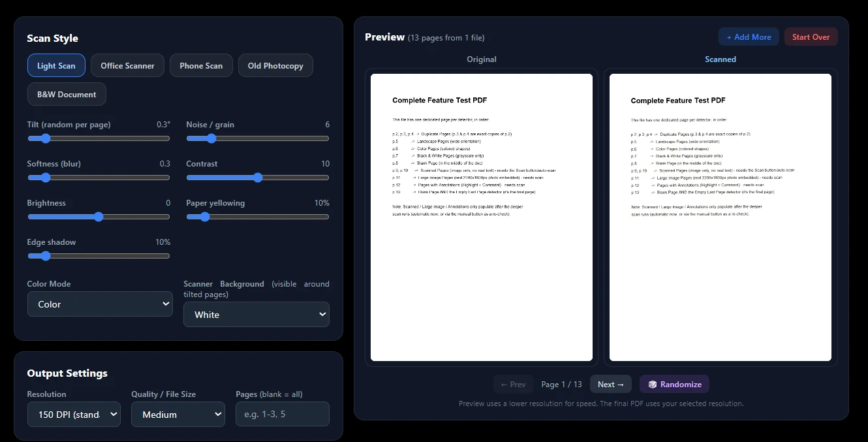Adjust the Brightness slider

click(x=99, y=217)
